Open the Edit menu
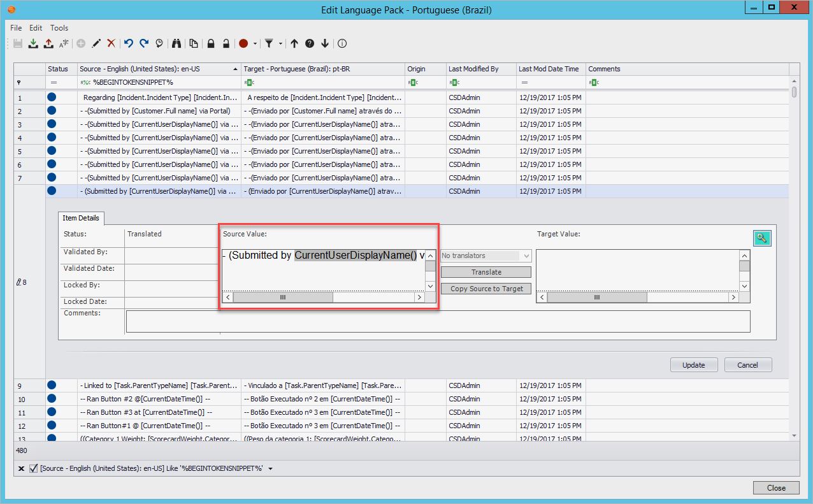Image resolution: width=813 pixels, height=504 pixels. click(x=36, y=28)
